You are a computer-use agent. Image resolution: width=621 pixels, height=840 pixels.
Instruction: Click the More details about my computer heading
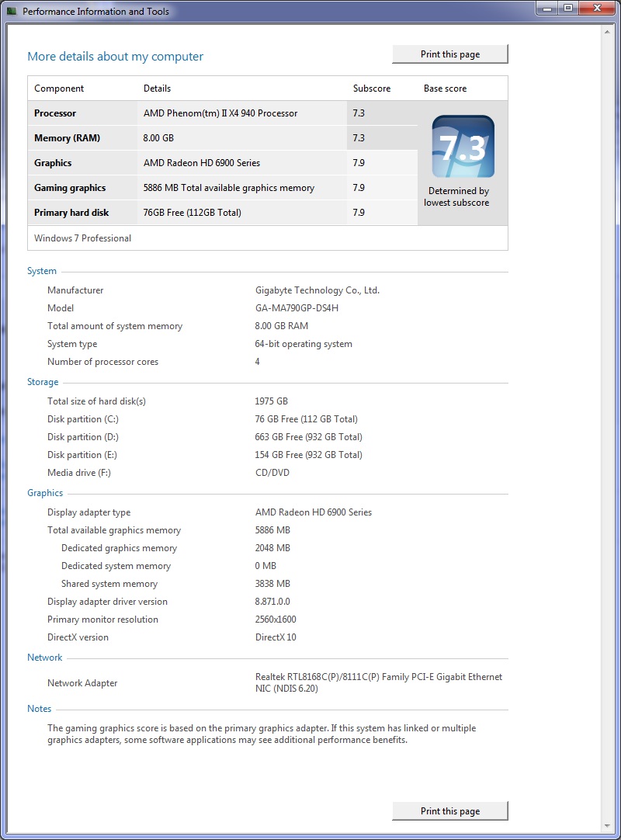115,56
